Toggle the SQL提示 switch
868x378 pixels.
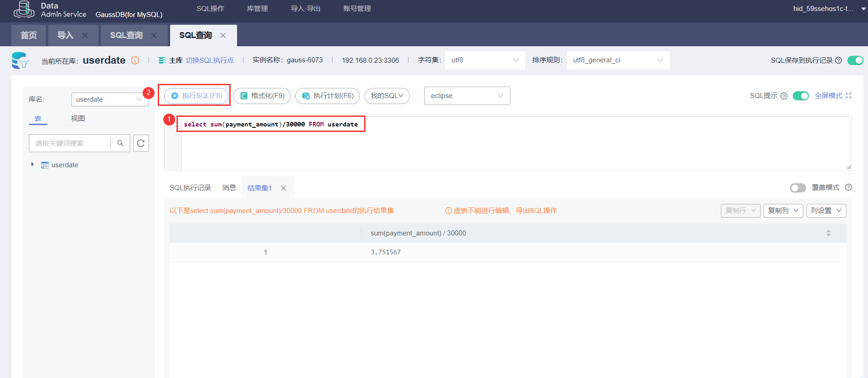801,96
